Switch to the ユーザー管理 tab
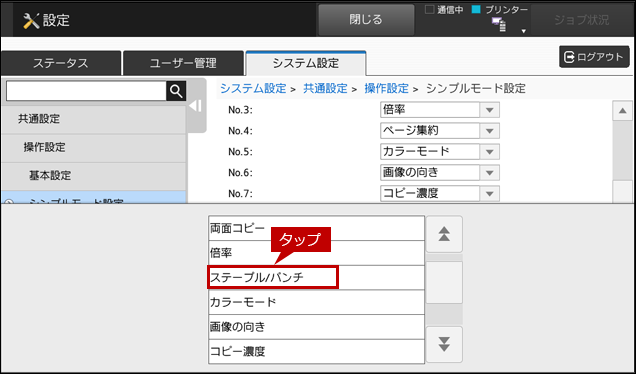Viewport: 636px width, 374px height. point(183,63)
